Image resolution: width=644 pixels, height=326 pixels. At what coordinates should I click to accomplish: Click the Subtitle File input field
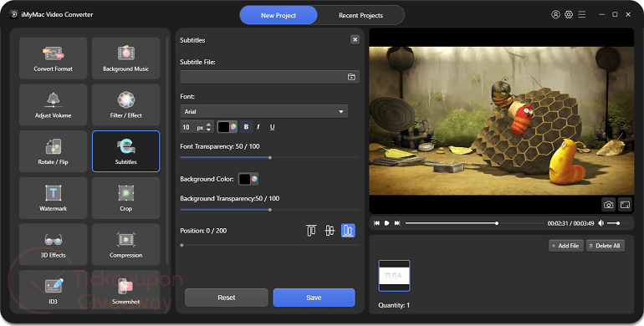pyautogui.click(x=270, y=77)
